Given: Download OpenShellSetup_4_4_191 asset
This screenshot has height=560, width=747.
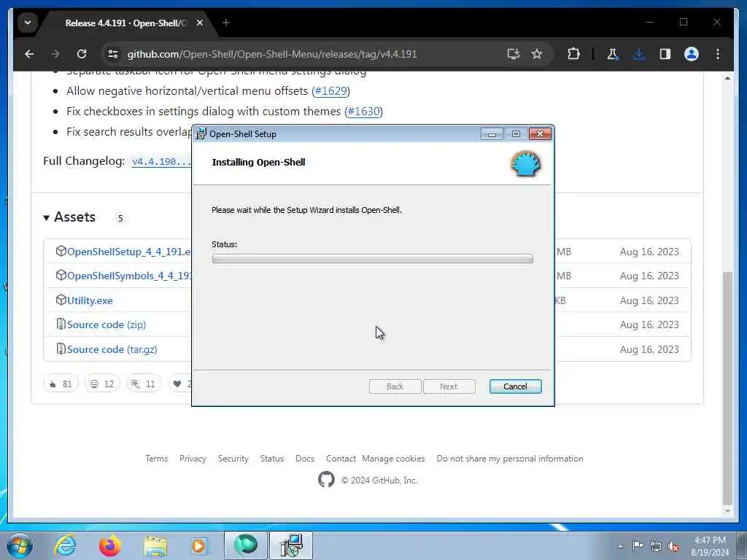Looking at the screenshot, I should (x=128, y=252).
